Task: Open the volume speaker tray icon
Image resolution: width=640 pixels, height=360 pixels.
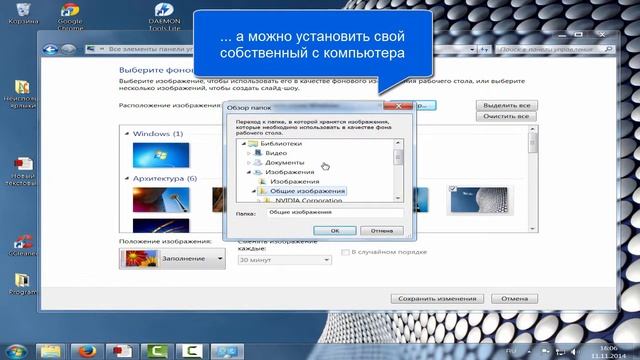Action: (x=574, y=351)
